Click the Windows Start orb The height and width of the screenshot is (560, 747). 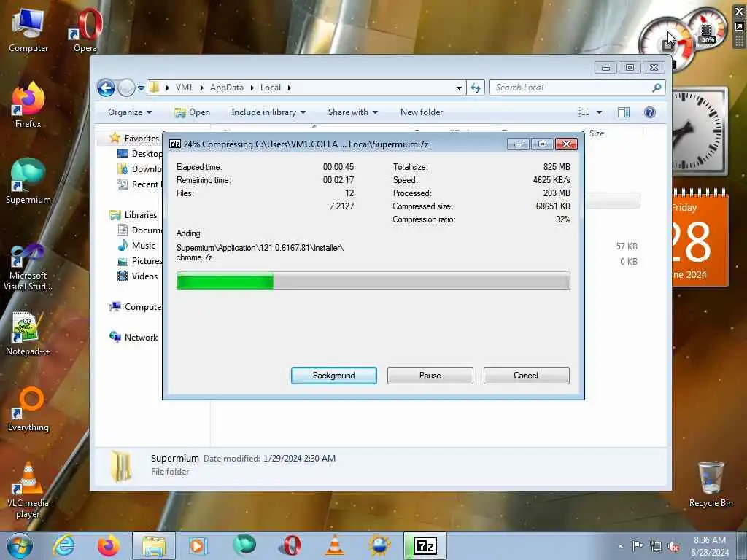20,545
